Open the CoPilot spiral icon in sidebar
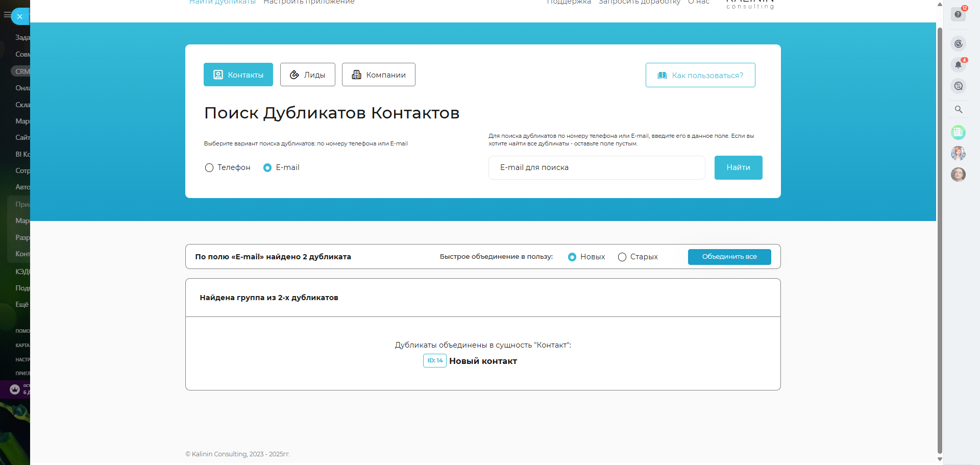980x465 pixels. [x=958, y=44]
